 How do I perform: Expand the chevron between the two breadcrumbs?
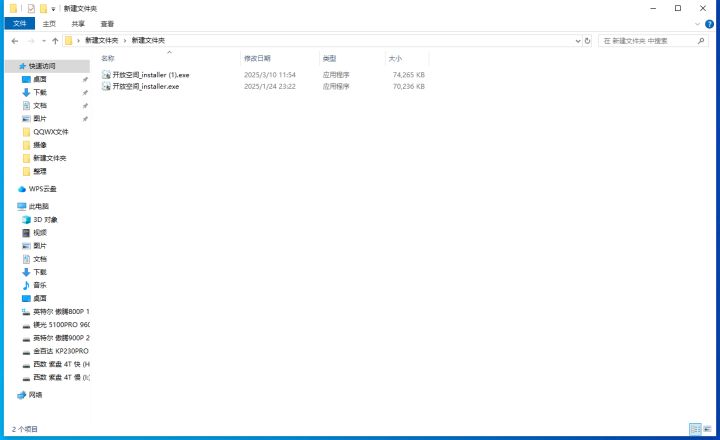point(124,40)
